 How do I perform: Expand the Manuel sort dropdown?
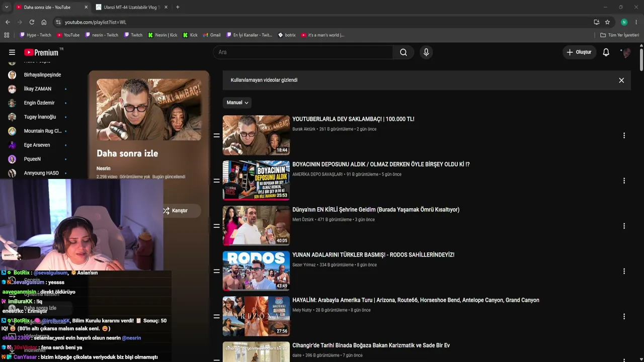tap(237, 103)
